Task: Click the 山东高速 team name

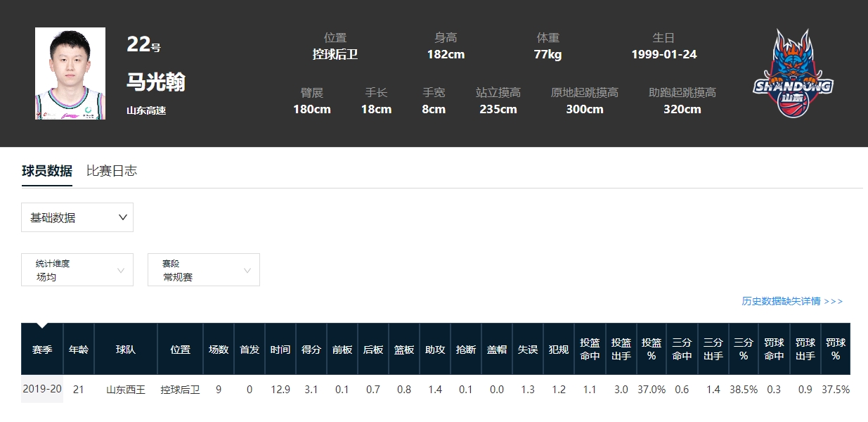Action: tap(146, 110)
